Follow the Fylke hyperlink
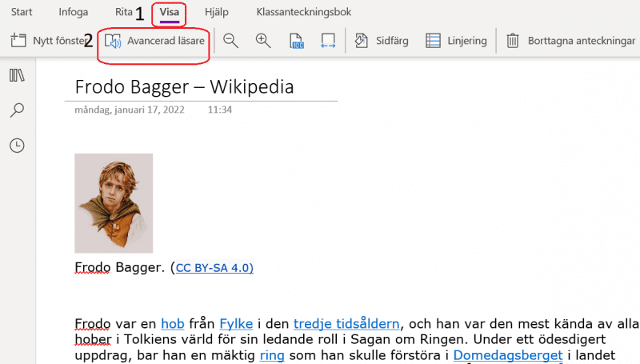Screen dimensions: 640x364 tap(236, 324)
